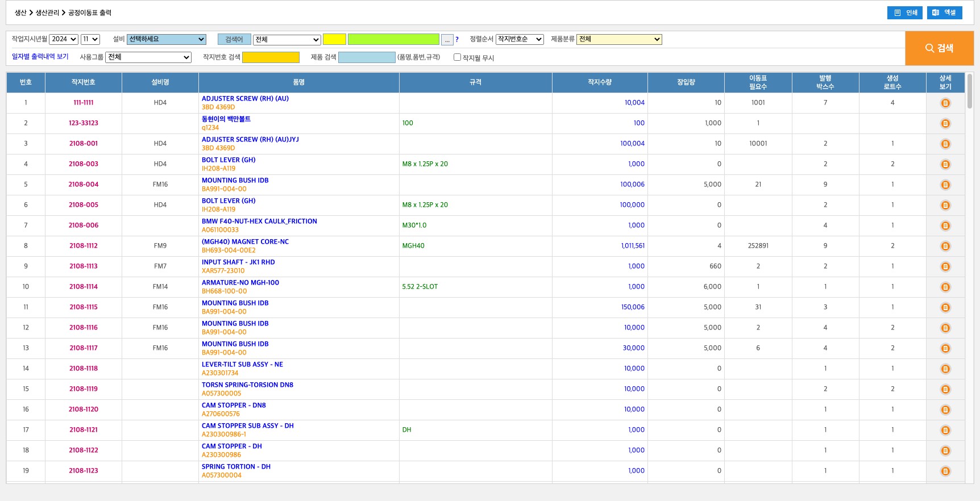Open detail icon for SPRING TORTION - DH
Screen dimensions: 980x501
click(x=945, y=471)
